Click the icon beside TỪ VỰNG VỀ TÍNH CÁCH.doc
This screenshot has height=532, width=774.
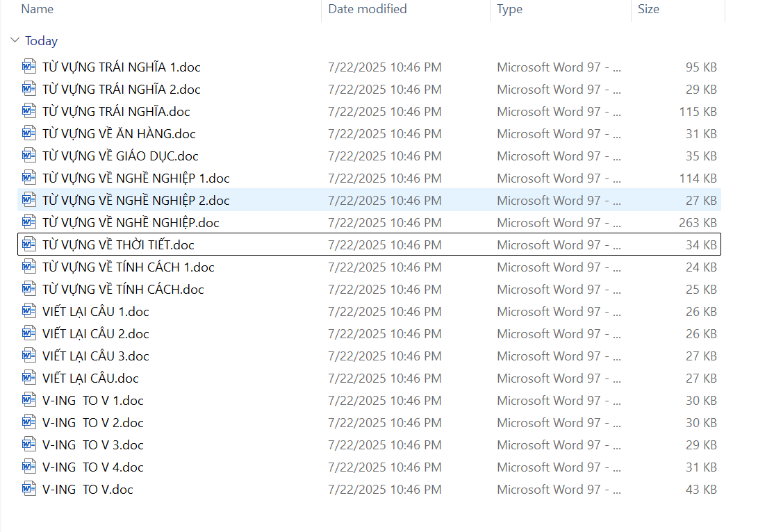click(x=28, y=290)
